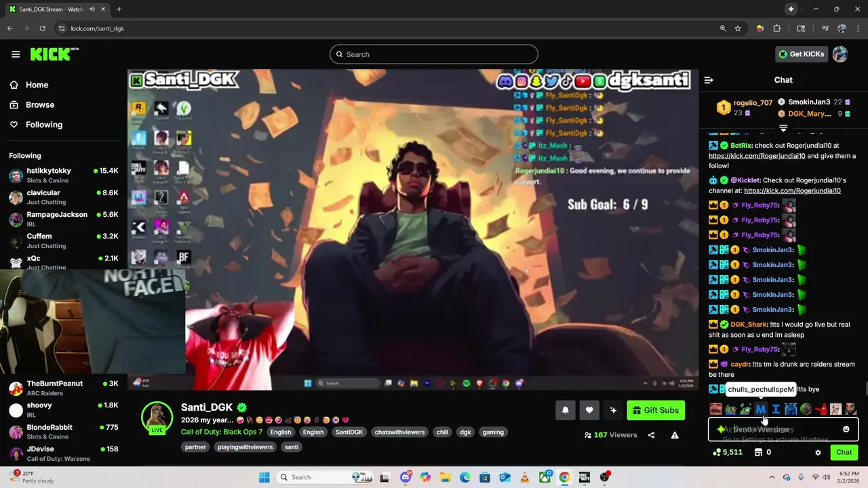Click the Get KICKs button
Image resolution: width=868 pixels, height=488 pixels.
click(x=801, y=54)
